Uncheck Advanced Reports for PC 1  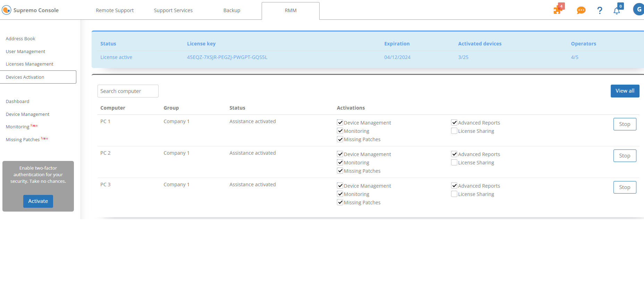(x=454, y=122)
